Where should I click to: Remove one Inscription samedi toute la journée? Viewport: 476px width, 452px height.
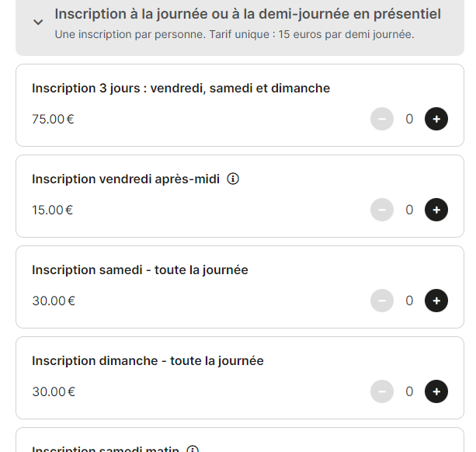pos(382,301)
